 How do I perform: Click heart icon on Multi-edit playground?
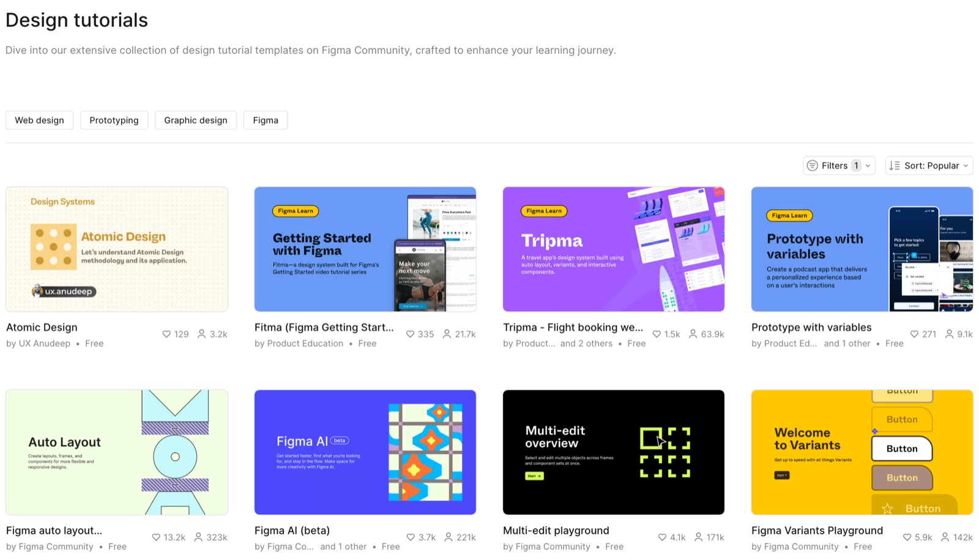662,537
